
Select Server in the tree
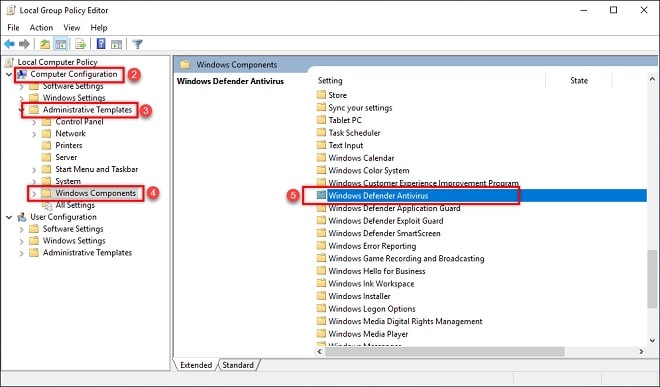click(x=66, y=157)
